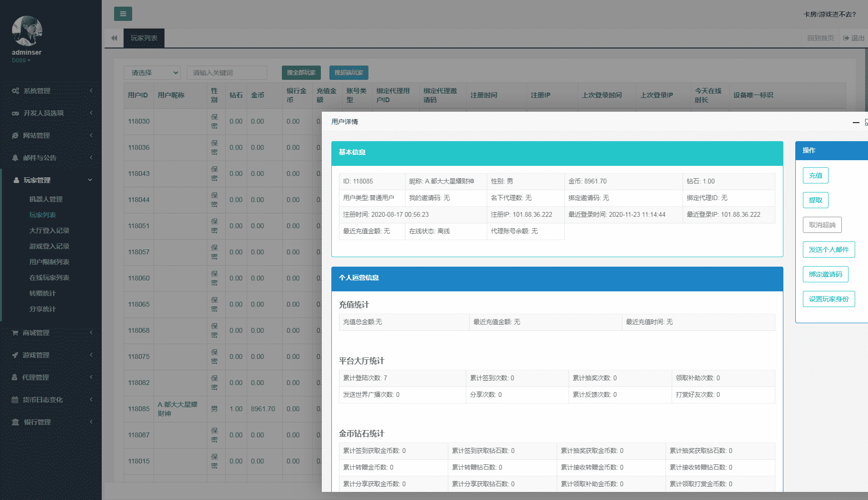Open 在线玩家列表 in the sidebar
This screenshot has height=500, width=868.
[x=49, y=278]
